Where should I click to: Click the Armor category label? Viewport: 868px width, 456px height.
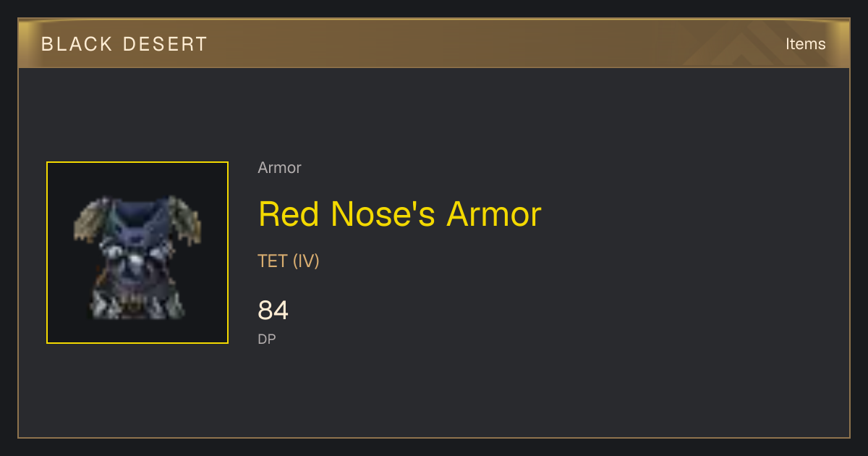point(279,168)
